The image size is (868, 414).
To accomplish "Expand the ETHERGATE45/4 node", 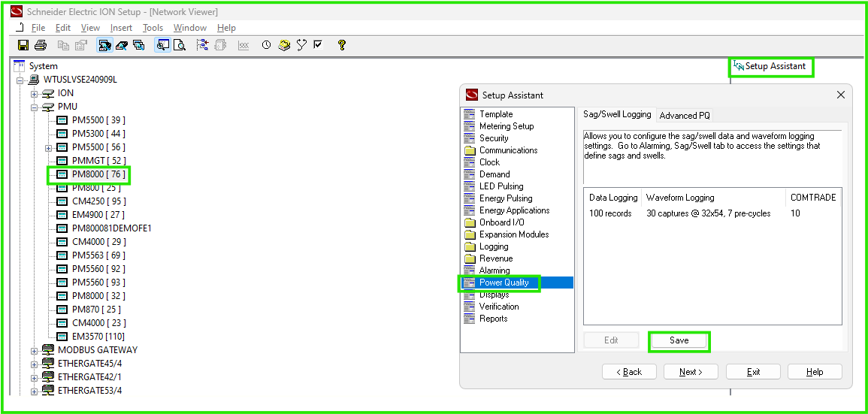I will 35,364.
